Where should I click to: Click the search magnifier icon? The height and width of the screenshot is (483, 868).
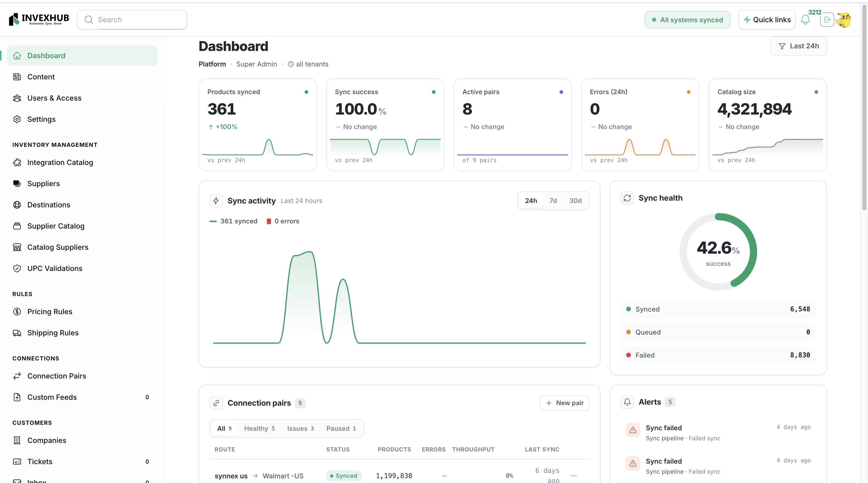click(x=89, y=20)
